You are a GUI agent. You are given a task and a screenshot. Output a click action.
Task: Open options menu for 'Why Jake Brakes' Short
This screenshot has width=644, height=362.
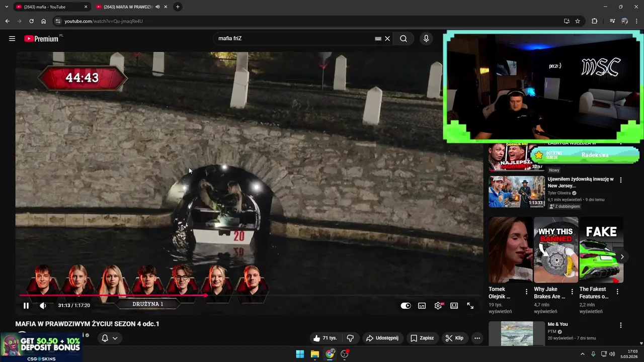pyautogui.click(x=572, y=292)
